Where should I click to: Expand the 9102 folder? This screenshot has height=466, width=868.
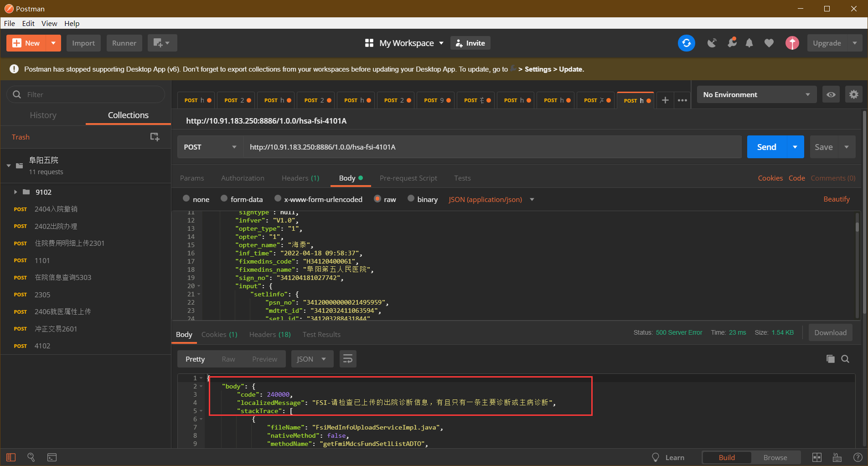tap(15, 192)
